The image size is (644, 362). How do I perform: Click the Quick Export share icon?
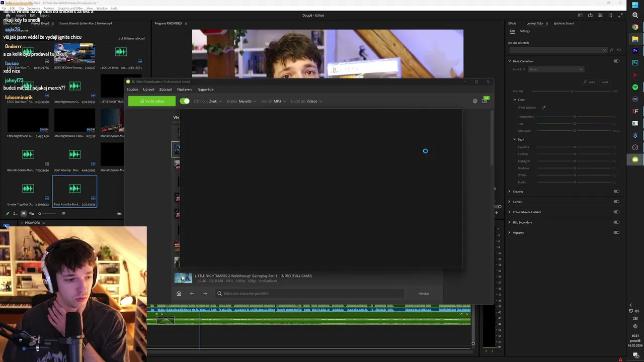[x=590, y=16]
